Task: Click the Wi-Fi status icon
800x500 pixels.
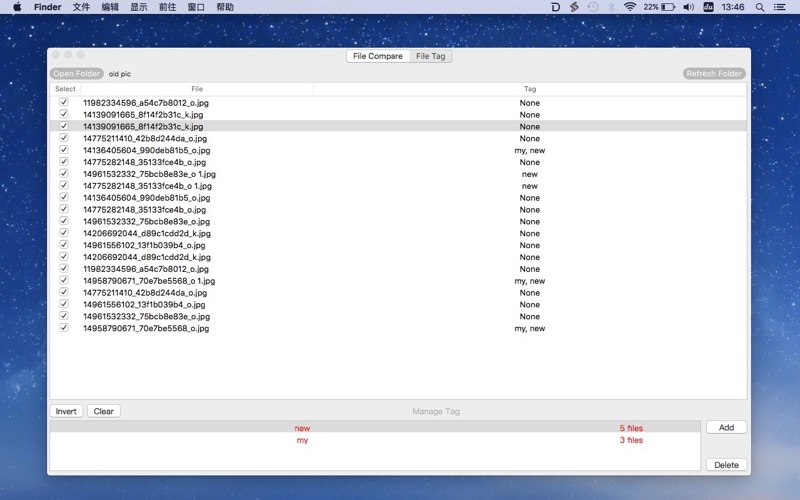Action: [x=630, y=7]
